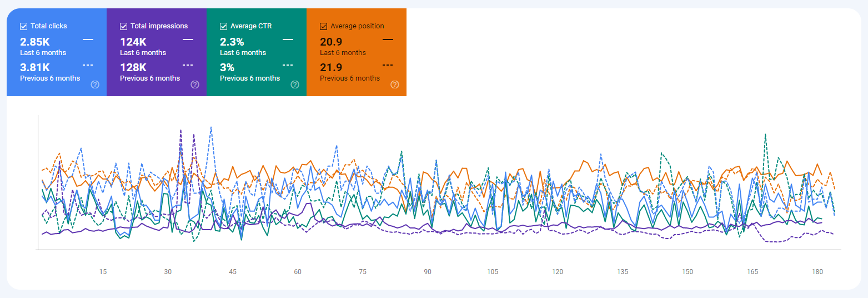Click the 2.85K total clicks value
Viewport: 868px width, 298px height.
tap(35, 42)
